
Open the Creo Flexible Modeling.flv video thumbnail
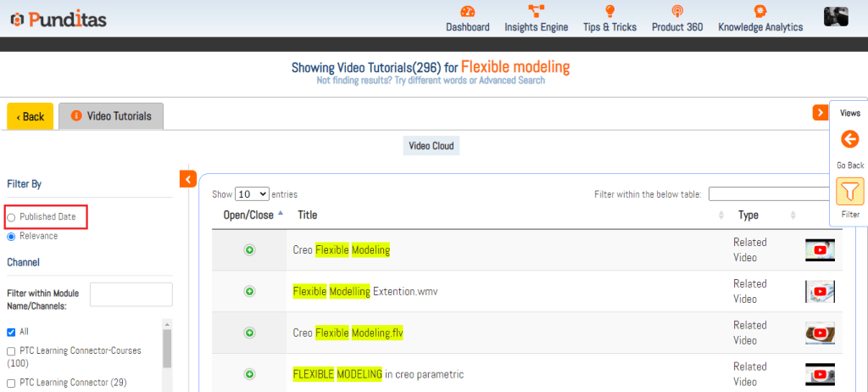click(x=820, y=333)
